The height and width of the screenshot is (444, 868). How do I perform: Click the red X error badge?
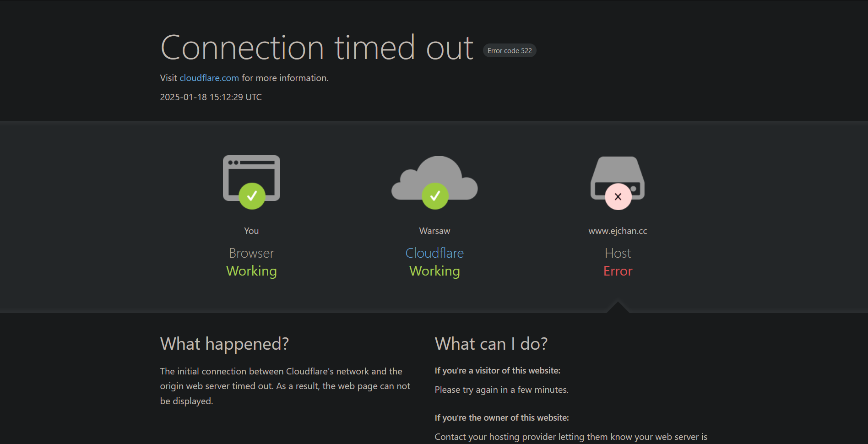pyautogui.click(x=618, y=196)
